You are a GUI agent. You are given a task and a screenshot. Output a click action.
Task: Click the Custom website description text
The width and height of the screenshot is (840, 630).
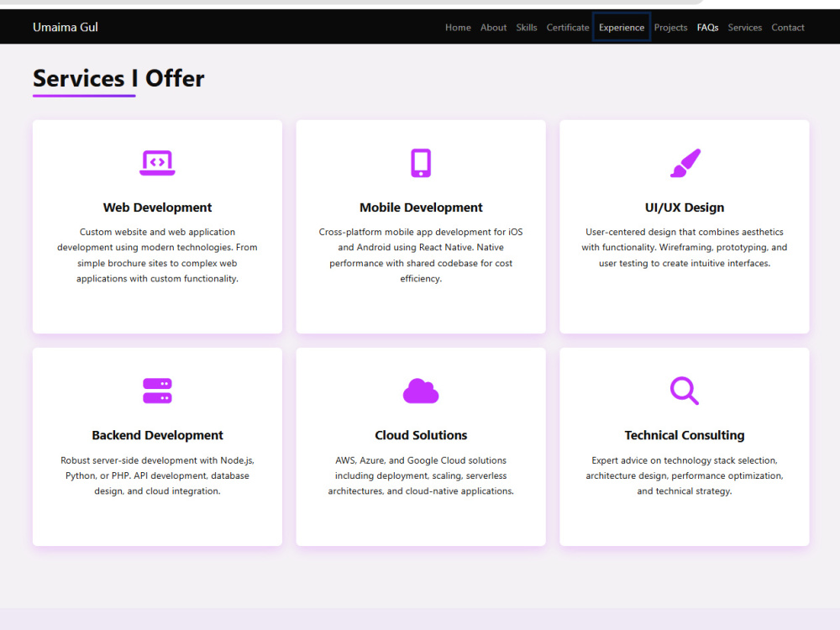(157, 255)
